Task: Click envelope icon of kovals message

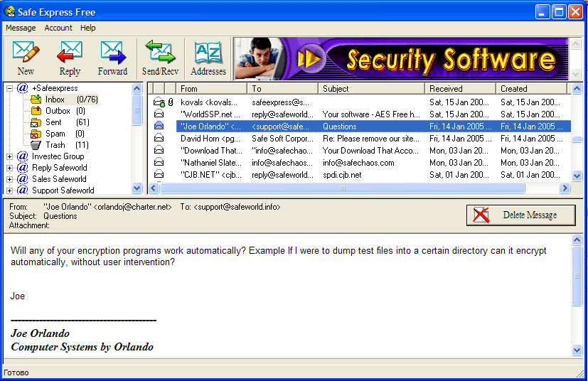Action: 159,102
